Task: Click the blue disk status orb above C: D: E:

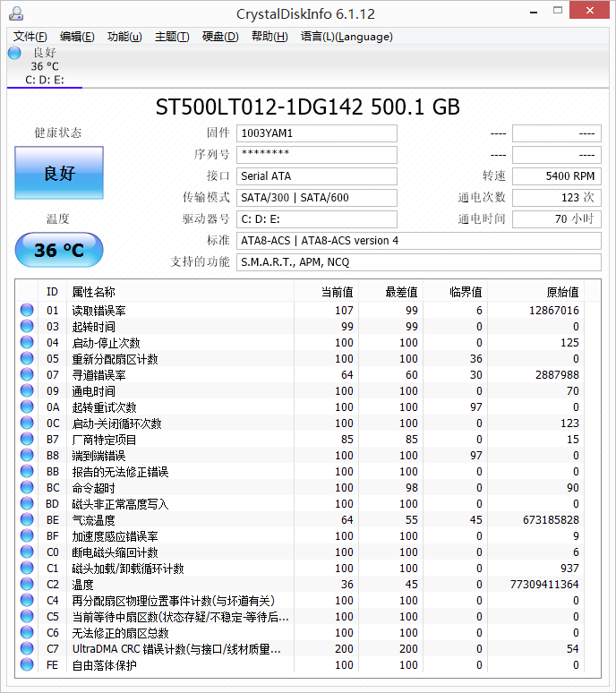Action: tap(14, 53)
